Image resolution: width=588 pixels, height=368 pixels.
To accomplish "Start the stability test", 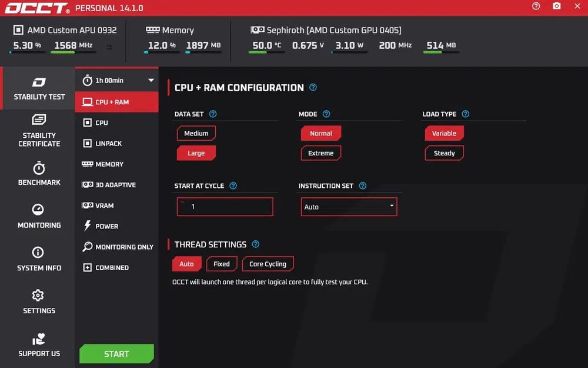I will (x=116, y=354).
